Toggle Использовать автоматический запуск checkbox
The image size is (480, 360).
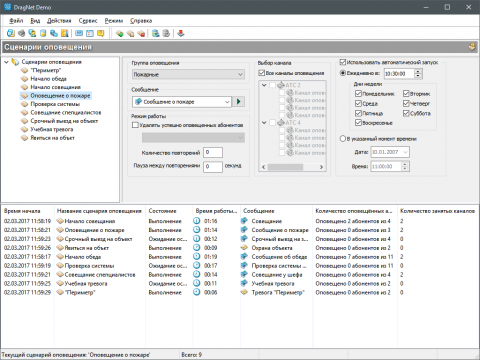[343, 62]
